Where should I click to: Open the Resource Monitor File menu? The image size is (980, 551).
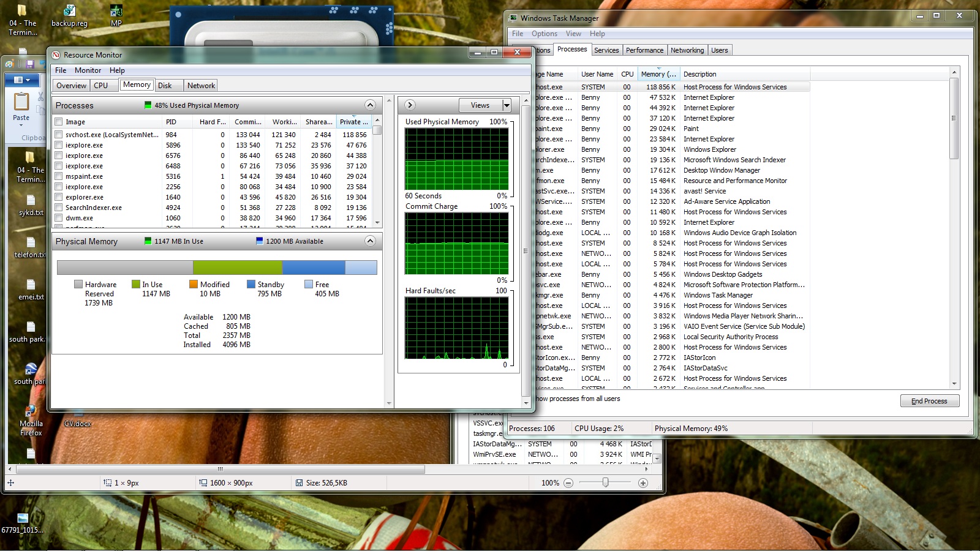point(61,70)
